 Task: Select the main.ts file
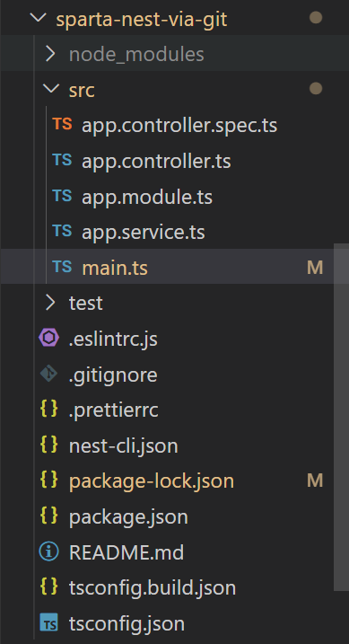tap(115, 268)
